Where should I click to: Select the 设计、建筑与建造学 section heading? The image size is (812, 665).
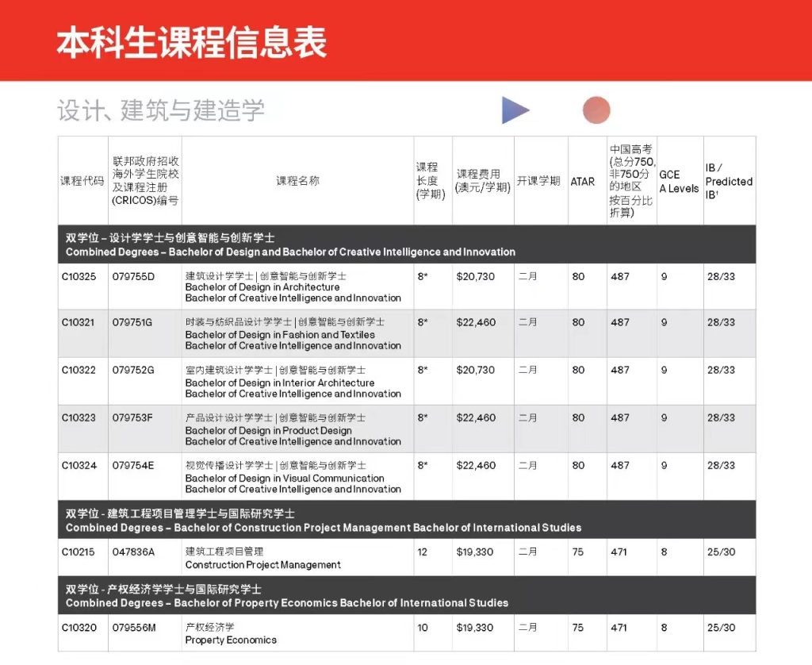pyautogui.click(x=160, y=110)
